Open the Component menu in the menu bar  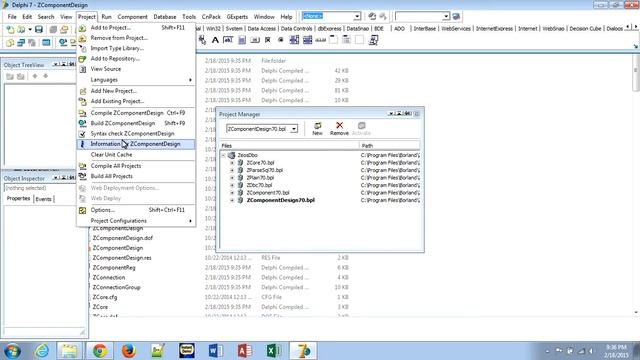pos(132,17)
